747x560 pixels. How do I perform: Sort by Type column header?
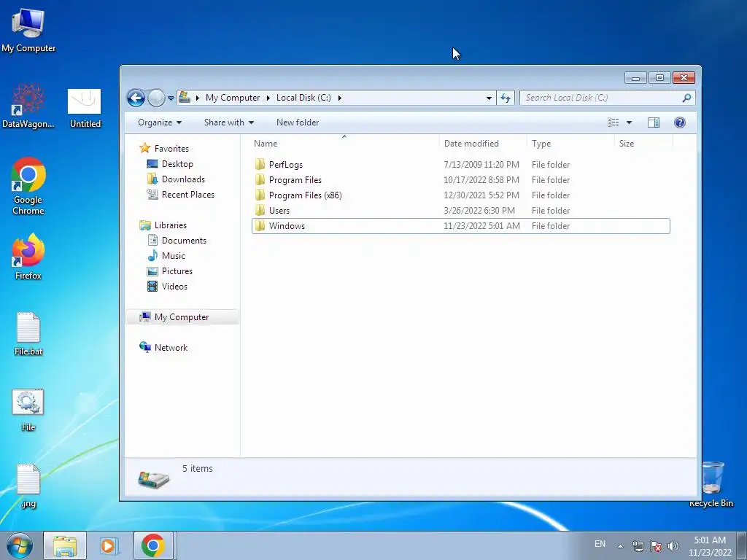570,144
